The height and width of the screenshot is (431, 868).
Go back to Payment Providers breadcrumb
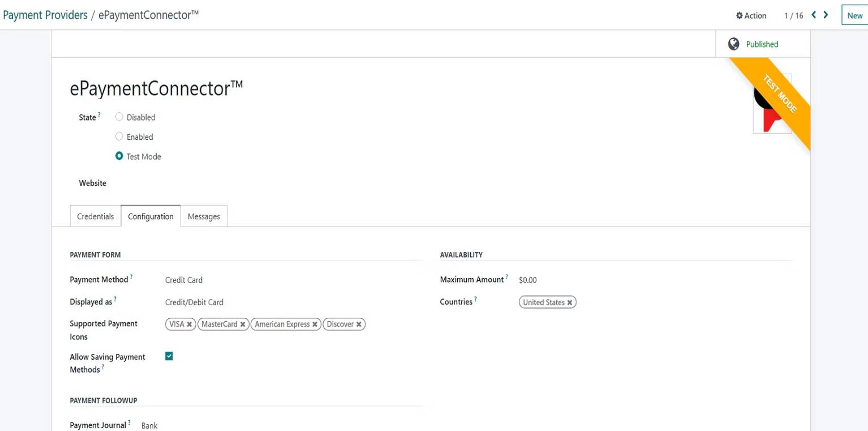[45, 15]
